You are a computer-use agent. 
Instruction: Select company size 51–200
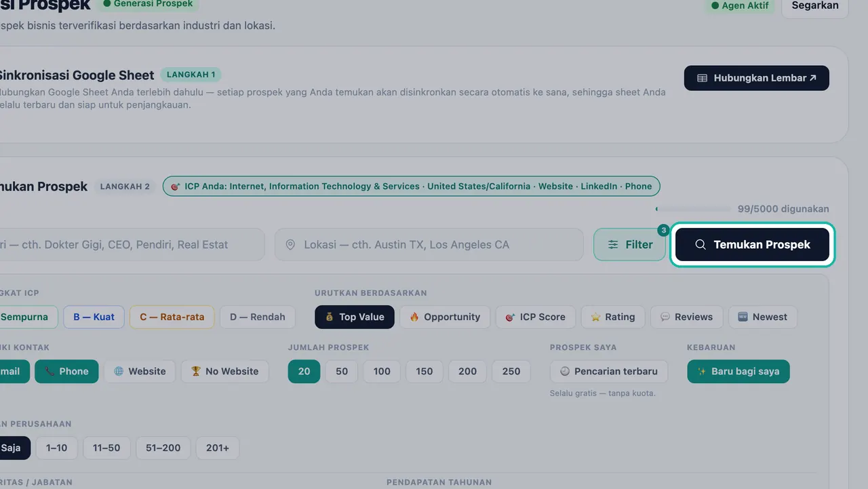(x=163, y=448)
